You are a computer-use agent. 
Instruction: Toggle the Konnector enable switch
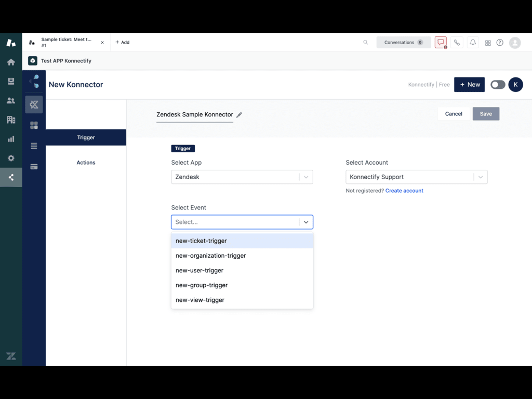497,85
